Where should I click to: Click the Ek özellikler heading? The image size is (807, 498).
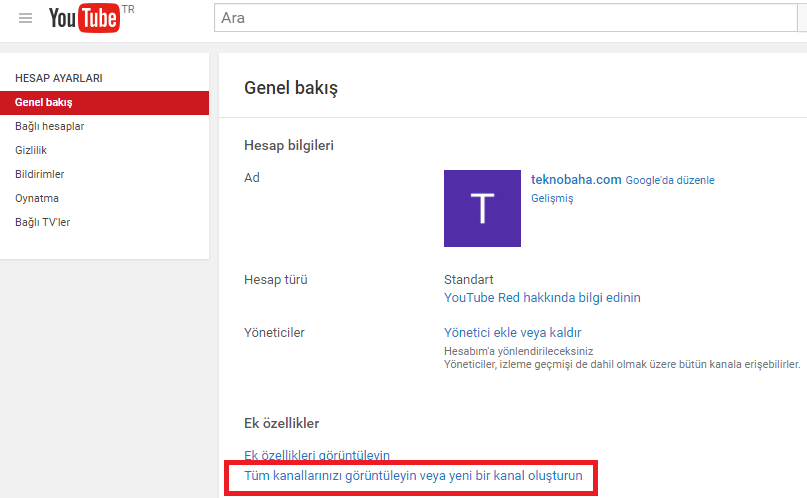[282, 423]
